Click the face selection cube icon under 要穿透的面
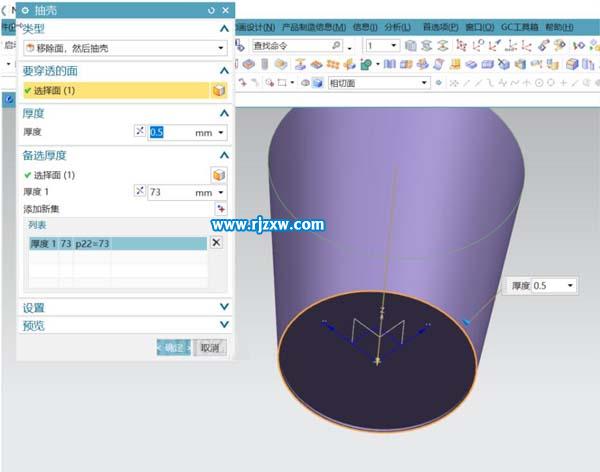The width and height of the screenshot is (600, 472). (218, 90)
